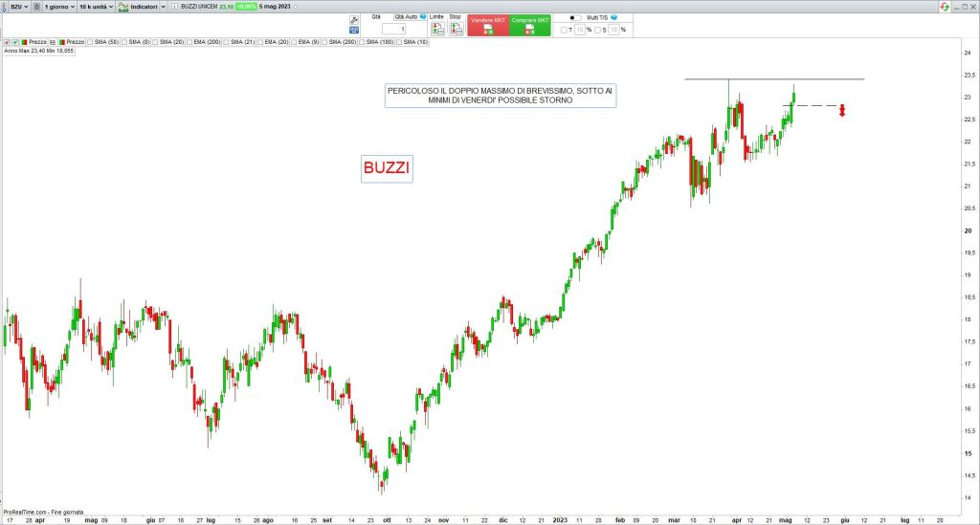
Task: Check the SMA (10) checkbox
Action: click(400, 42)
